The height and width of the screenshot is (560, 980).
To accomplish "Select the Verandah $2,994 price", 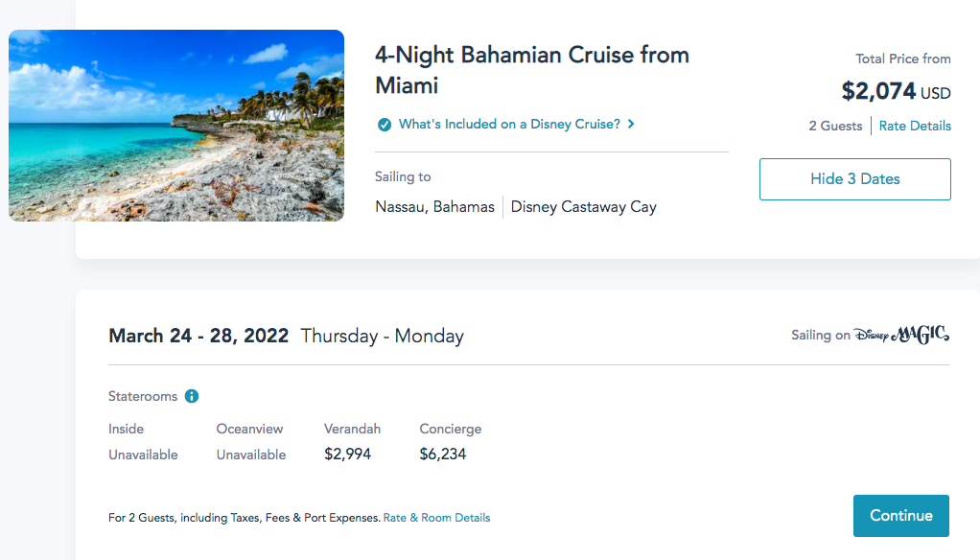I will tap(347, 455).
